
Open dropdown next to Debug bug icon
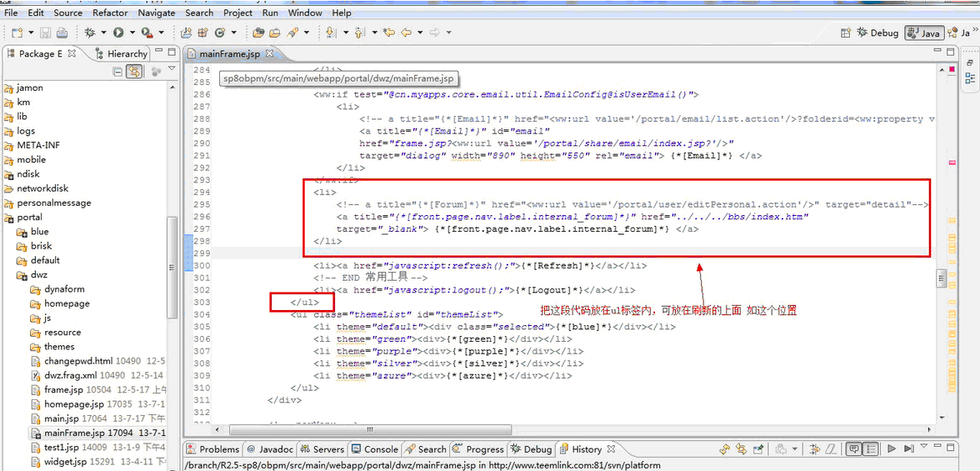(x=103, y=33)
